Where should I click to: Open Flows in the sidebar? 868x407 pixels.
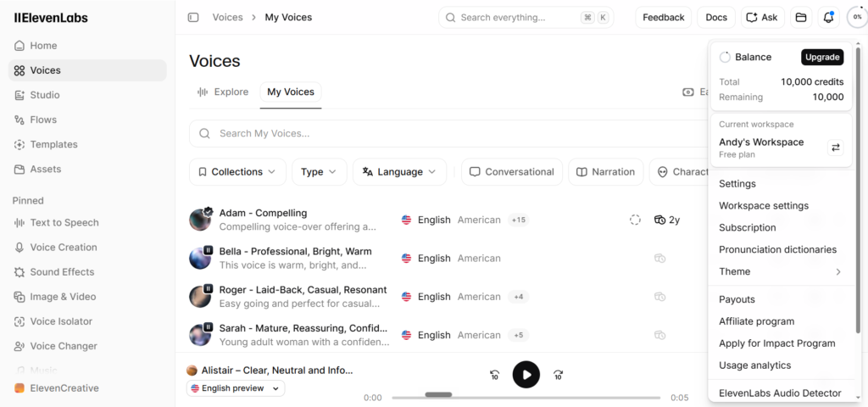(x=87, y=120)
